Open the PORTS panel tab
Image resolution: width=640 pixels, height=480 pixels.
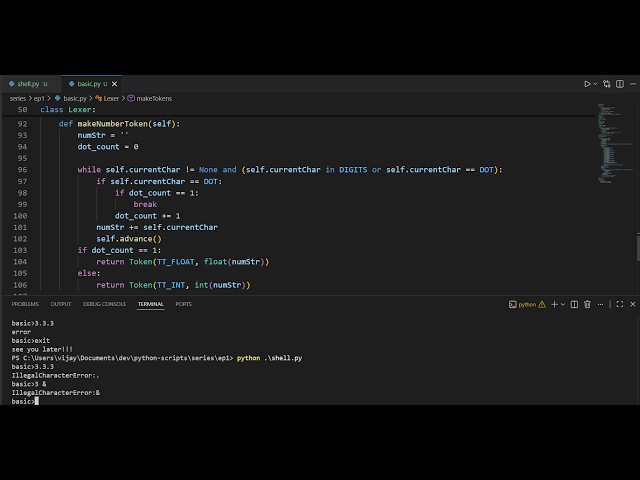pyautogui.click(x=183, y=304)
